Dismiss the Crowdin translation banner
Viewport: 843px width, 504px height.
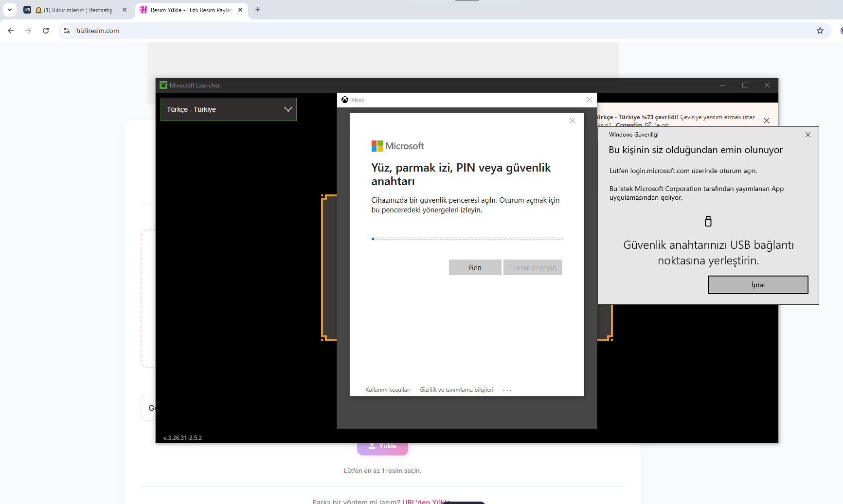[x=767, y=121]
